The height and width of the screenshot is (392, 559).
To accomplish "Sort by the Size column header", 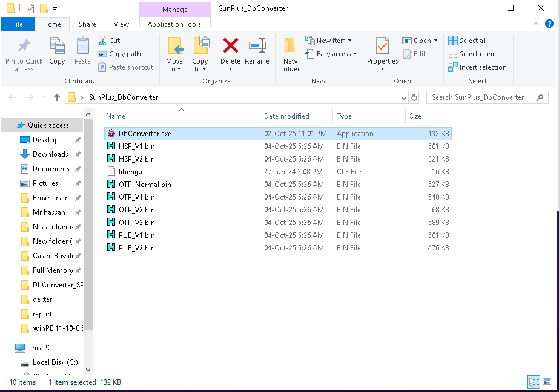I will point(429,116).
